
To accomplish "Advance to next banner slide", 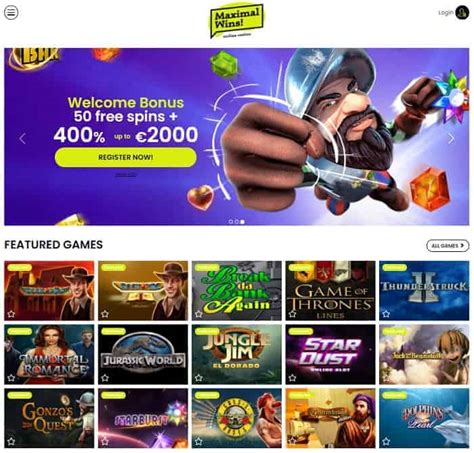I will point(451,138).
